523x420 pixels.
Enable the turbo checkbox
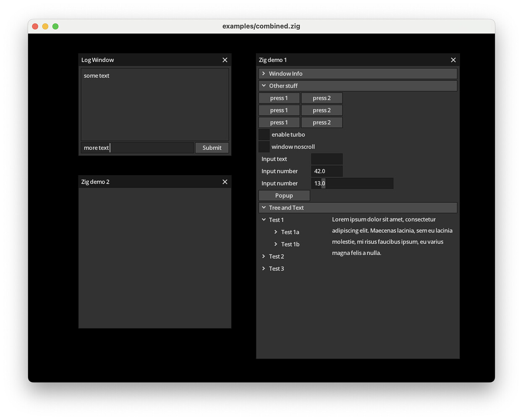[x=264, y=134]
